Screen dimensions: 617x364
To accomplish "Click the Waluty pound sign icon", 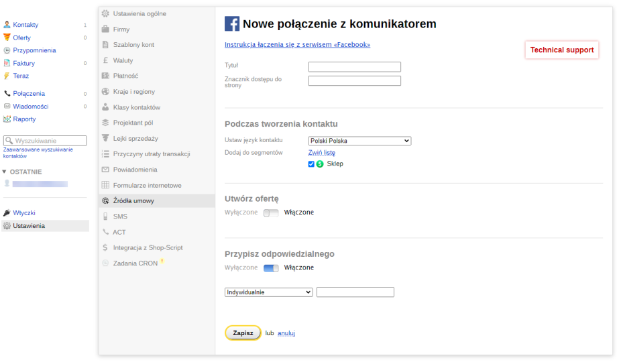I will click(105, 60).
